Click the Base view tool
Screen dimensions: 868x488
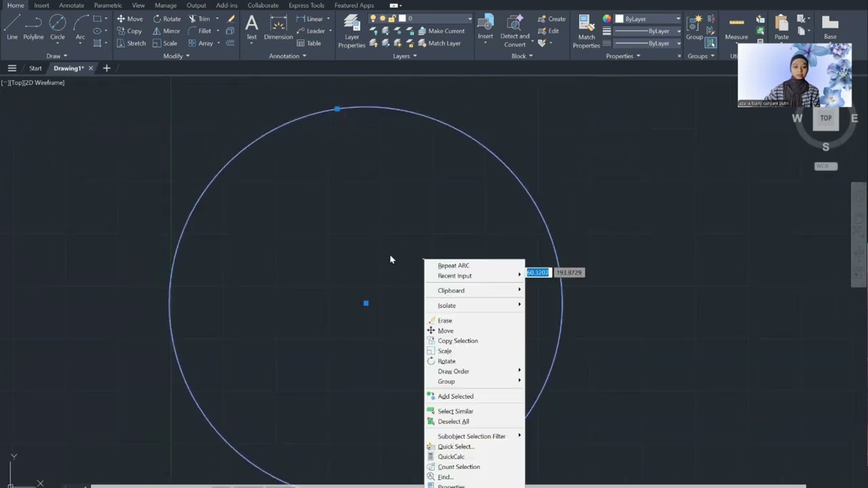pos(830,28)
